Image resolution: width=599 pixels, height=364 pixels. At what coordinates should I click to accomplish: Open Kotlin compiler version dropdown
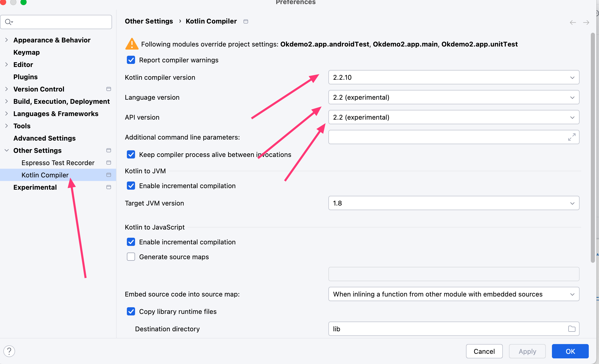point(453,77)
